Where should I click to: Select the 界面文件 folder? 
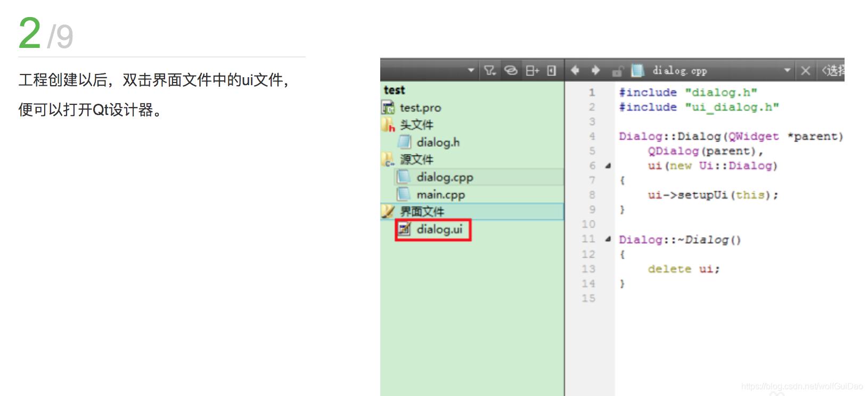pyautogui.click(x=422, y=212)
